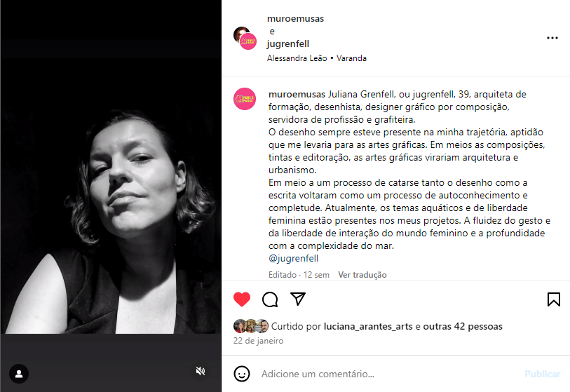Open jugrenfell profile from post header

(288, 44)
